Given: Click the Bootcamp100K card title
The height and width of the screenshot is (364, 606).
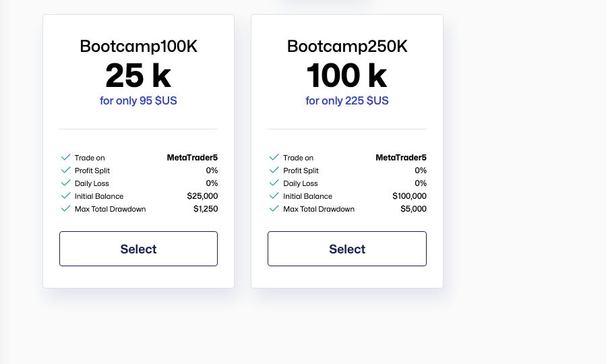Looking at the screenshot, I should (x=138, y=47).
